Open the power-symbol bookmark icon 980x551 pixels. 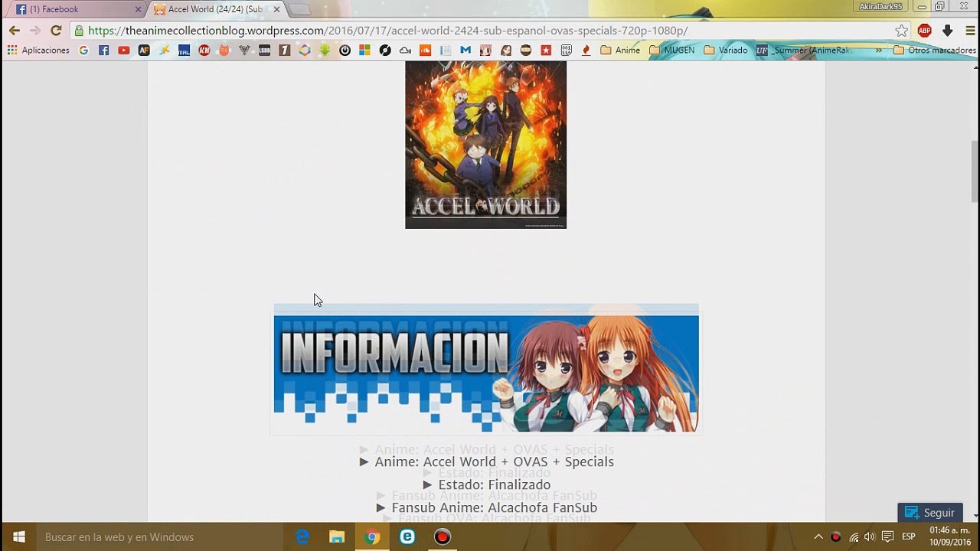(345, 51)
